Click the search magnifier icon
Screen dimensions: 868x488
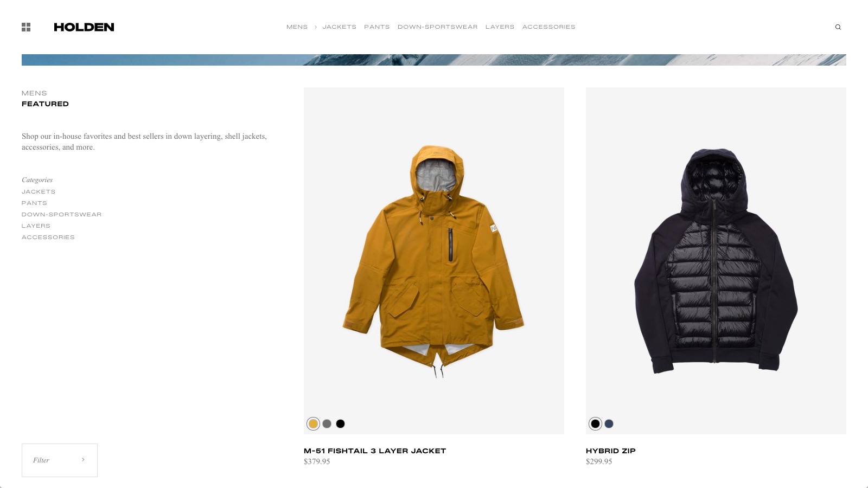(x=838, y=27)
